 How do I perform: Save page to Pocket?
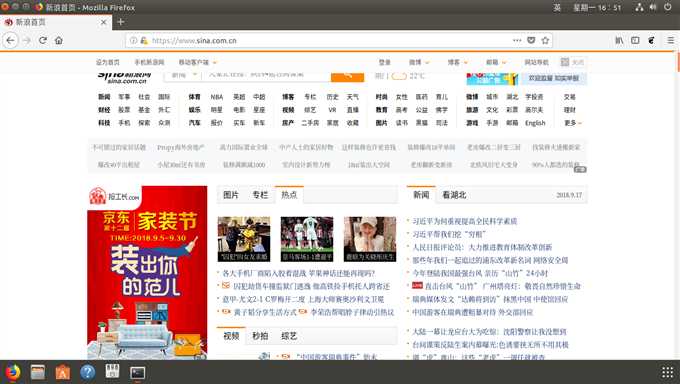tap(531, 40)
